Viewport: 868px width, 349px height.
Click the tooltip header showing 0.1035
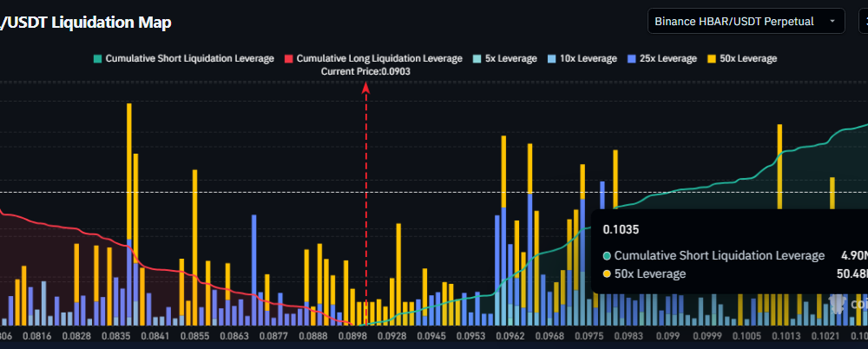click(x=620, y=230)
